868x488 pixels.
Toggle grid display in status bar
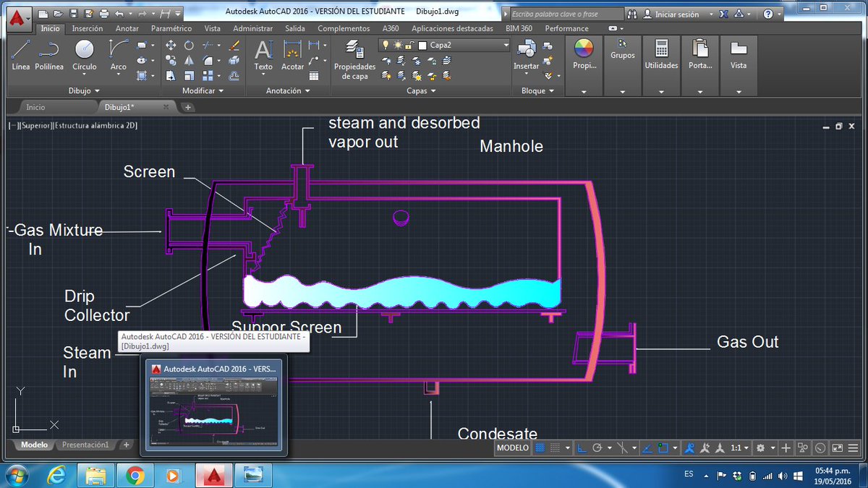tap(539, 448)
